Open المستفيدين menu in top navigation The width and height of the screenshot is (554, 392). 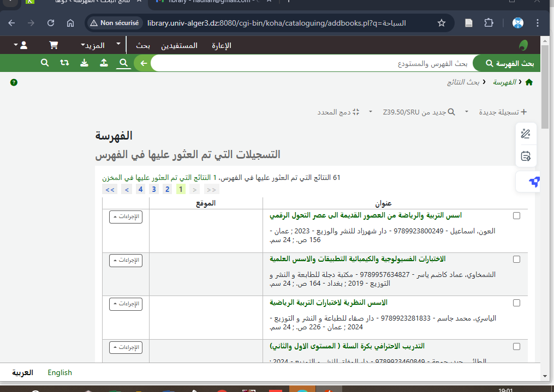pos(179,45)
